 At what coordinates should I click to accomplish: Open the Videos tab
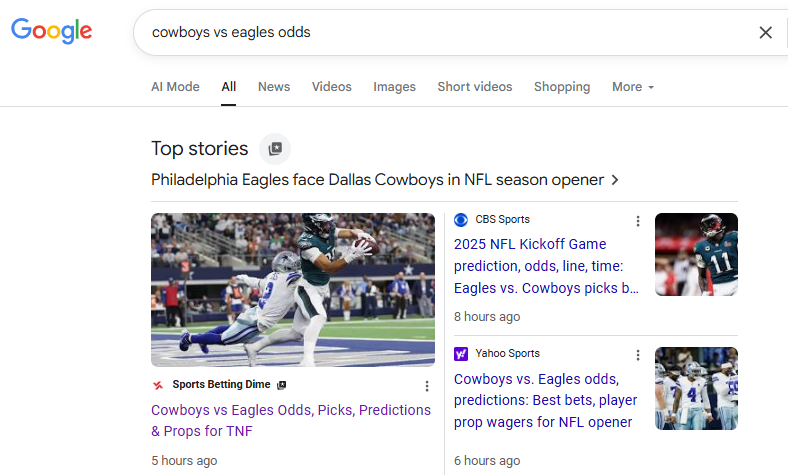[x=332, y=86]
